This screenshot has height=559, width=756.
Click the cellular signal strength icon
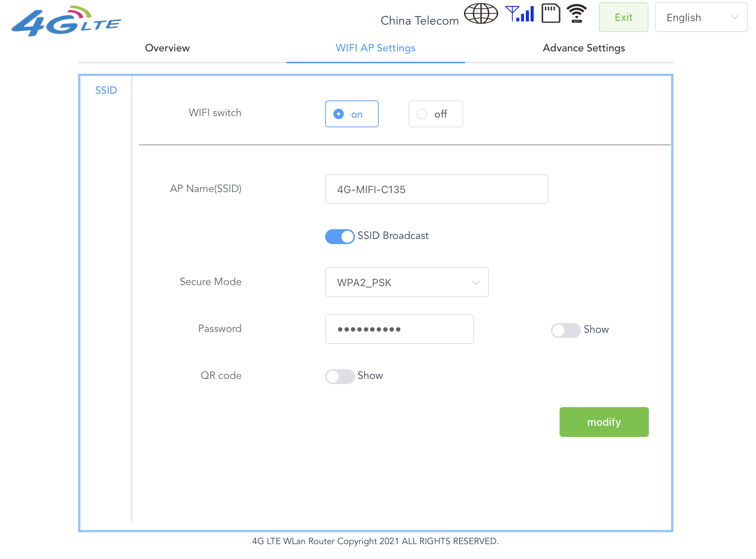click(520, 14)
